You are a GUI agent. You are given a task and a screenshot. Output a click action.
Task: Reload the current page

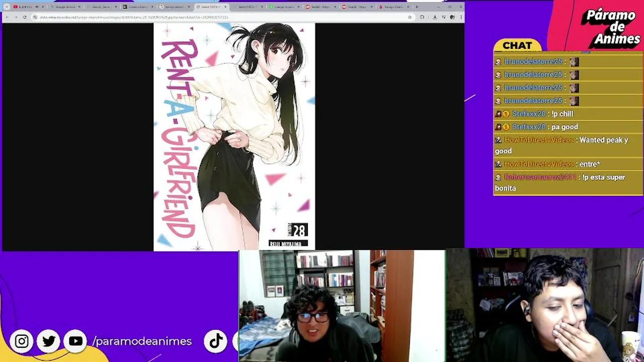pos(25,17)
